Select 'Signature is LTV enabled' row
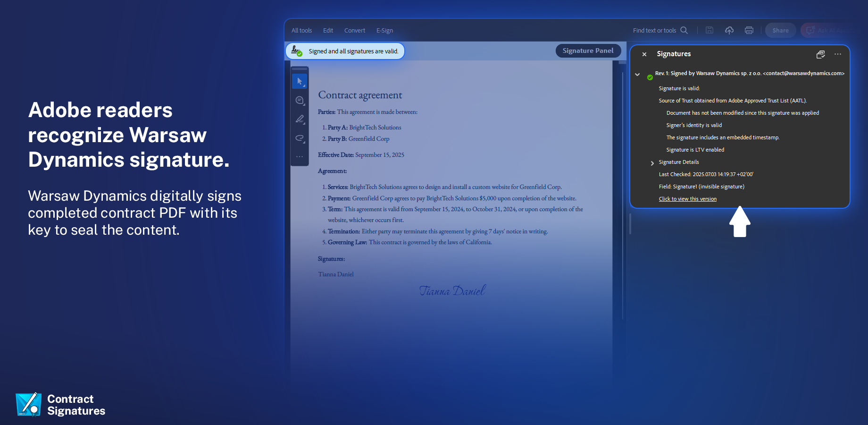The image size is (868, 425). coord(695,150)
